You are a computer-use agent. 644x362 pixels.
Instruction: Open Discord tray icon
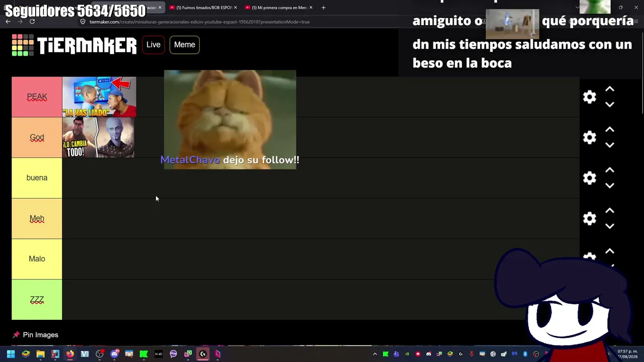pos(429,354)
